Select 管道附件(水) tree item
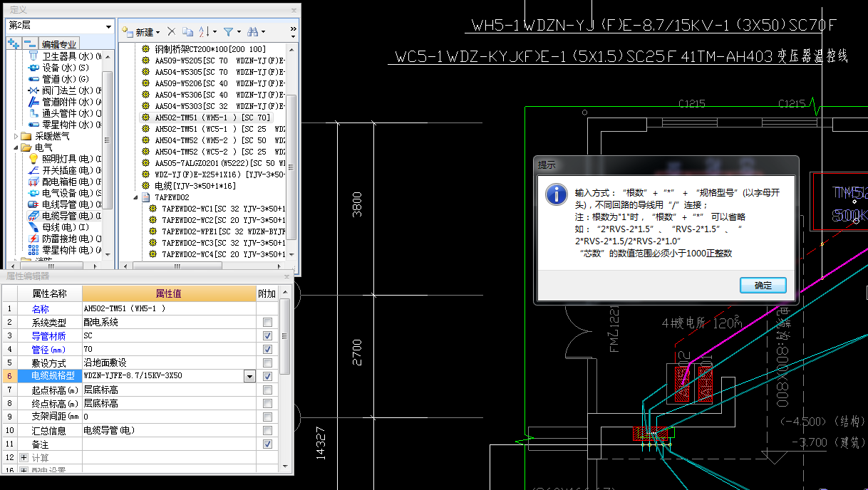Viewport: 868px width, 490px height. (66, 102)
